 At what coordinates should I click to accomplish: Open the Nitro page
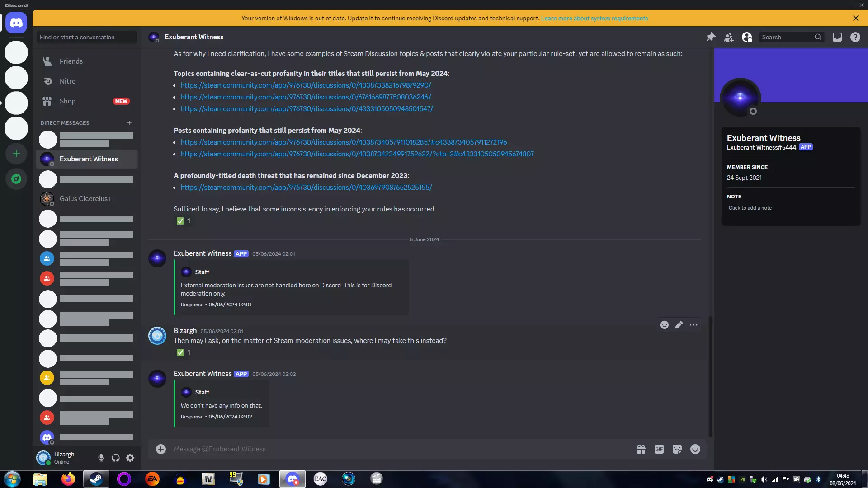tap(67, 81)
